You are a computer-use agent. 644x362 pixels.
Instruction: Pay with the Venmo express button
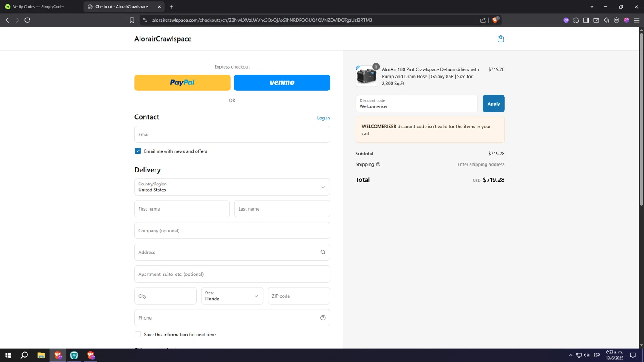[282, 83]
